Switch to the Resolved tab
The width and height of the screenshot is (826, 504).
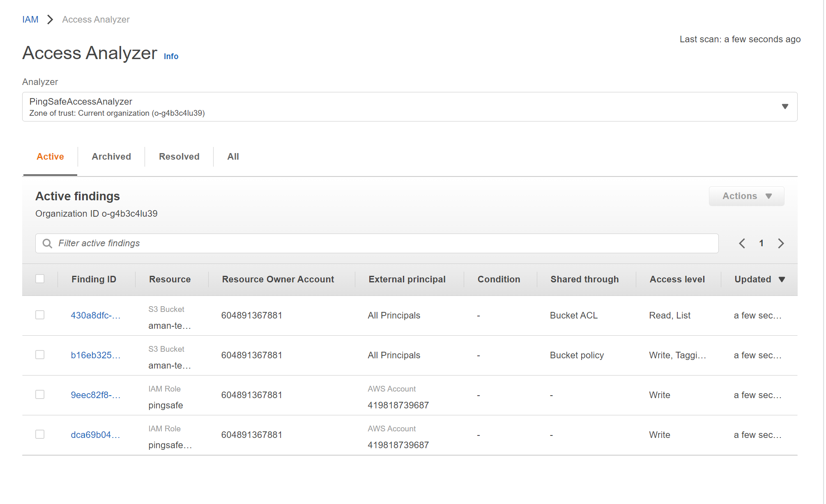[179, 157]
